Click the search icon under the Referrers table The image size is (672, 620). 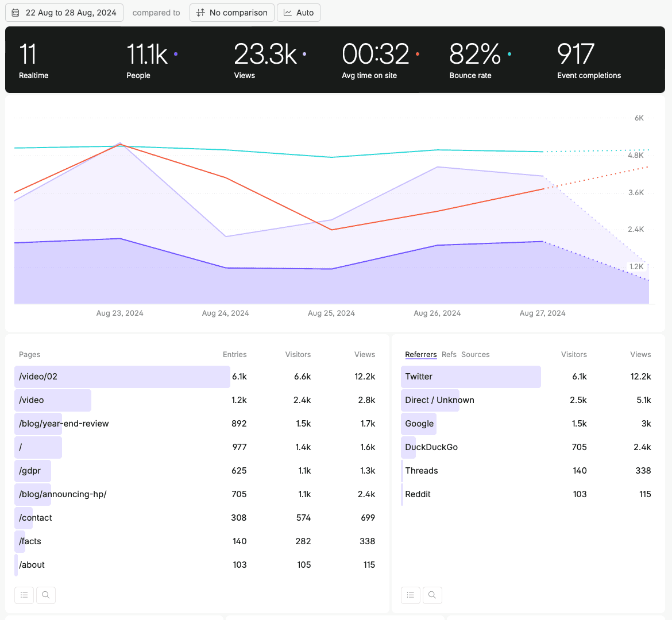click(432, 595)
